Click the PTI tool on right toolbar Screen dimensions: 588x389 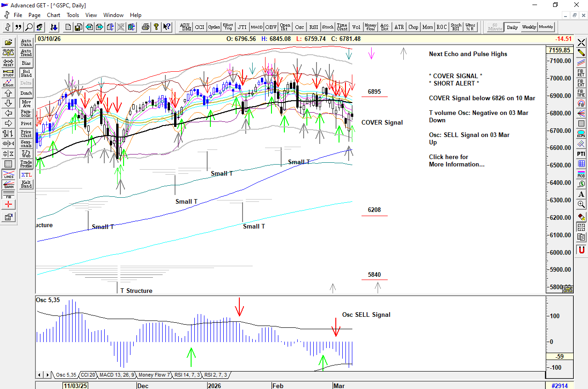coord(581,154)
